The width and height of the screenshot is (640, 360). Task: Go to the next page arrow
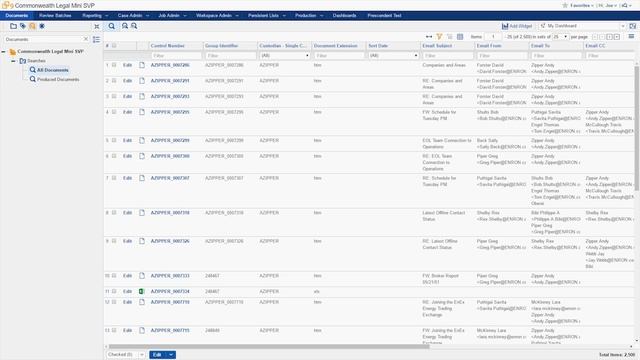coord(609,37)
